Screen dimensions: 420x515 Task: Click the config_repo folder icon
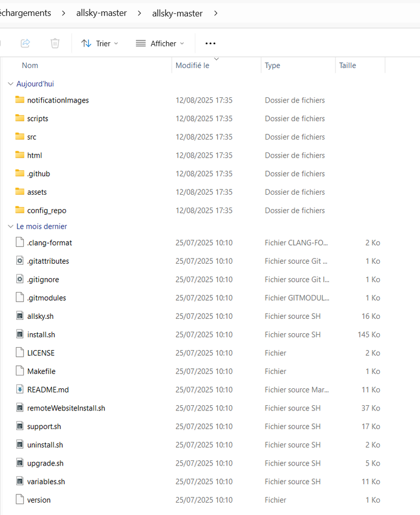[x=19, y=210]
